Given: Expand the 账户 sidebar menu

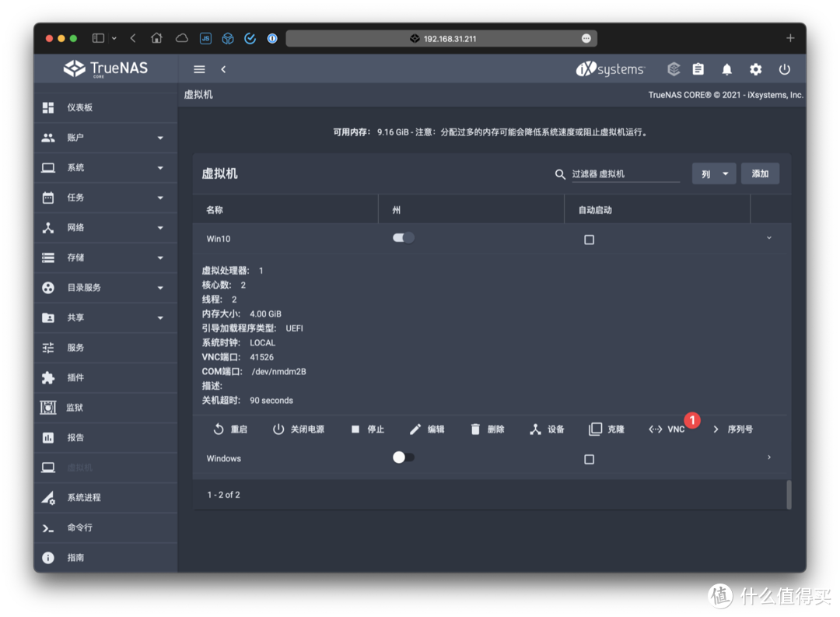Looking at the screenshot, I should point(106,138).
